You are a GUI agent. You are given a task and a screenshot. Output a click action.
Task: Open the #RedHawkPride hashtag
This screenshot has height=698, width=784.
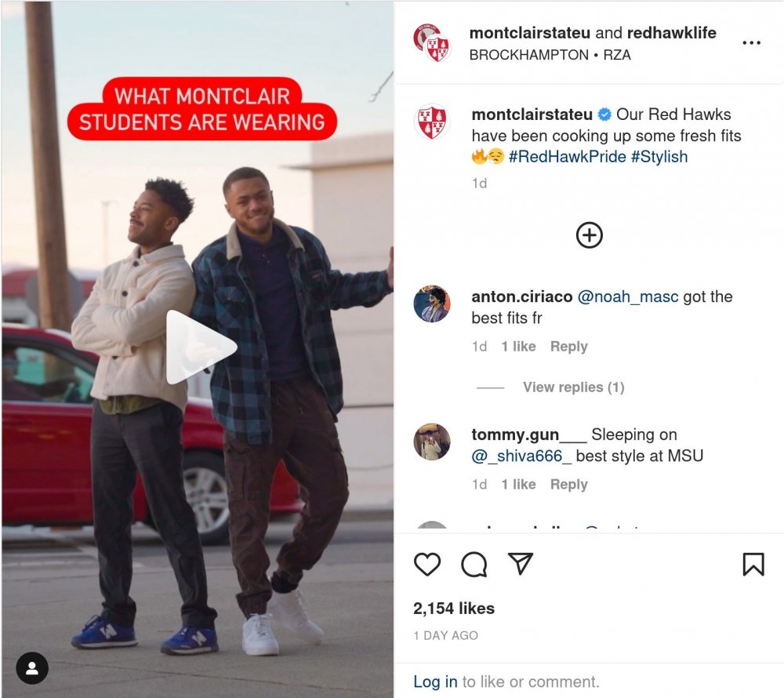point(567,157)
